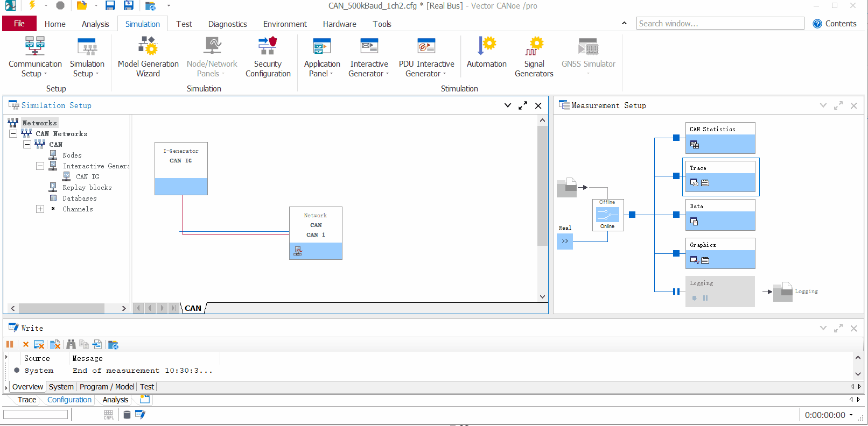The height and width of the screenshot is (426, 868).
Task: Toggle the break symbol before Logging block
Action: (x=676, y=292)
